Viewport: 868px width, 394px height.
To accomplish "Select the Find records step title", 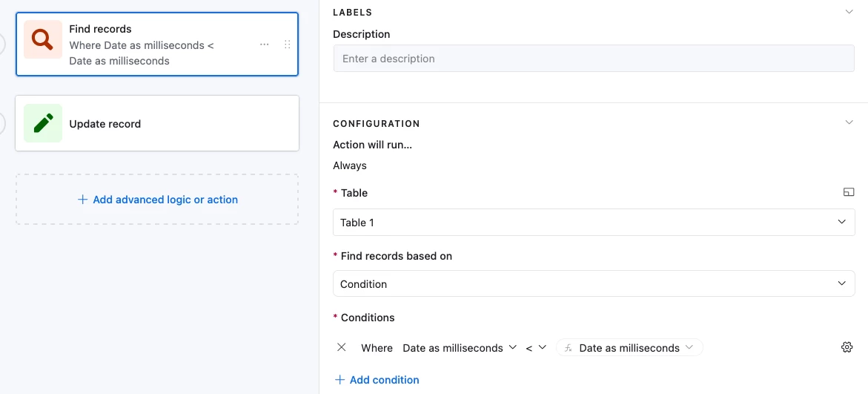I will (x=100, y=29).
